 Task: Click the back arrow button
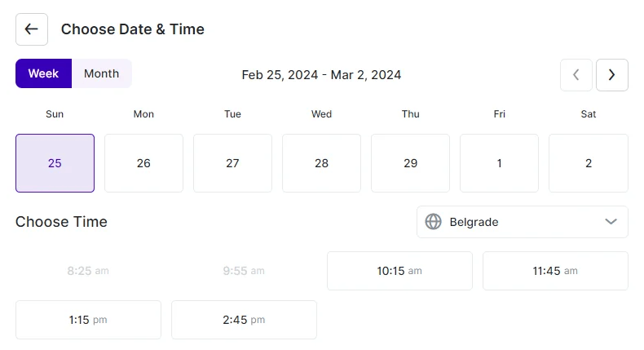(32, 29)
